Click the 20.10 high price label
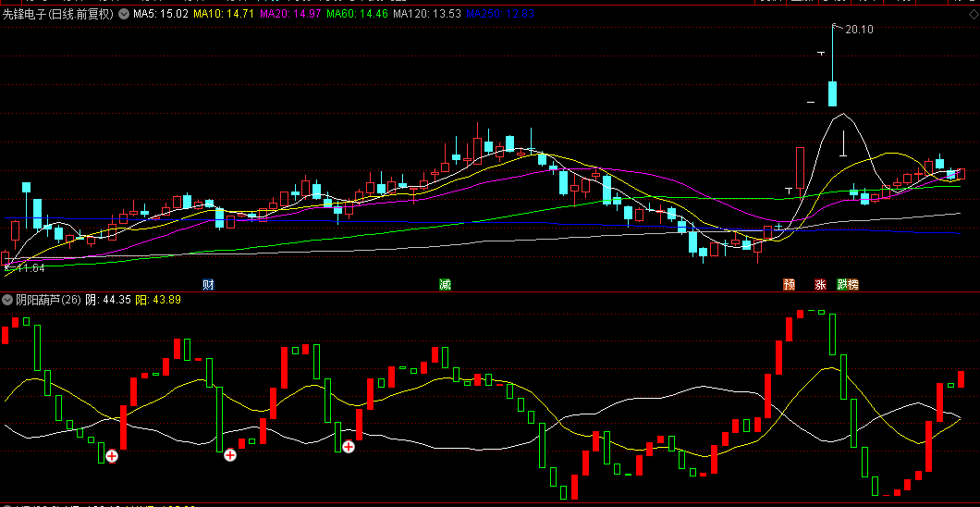 pos(860,29)
